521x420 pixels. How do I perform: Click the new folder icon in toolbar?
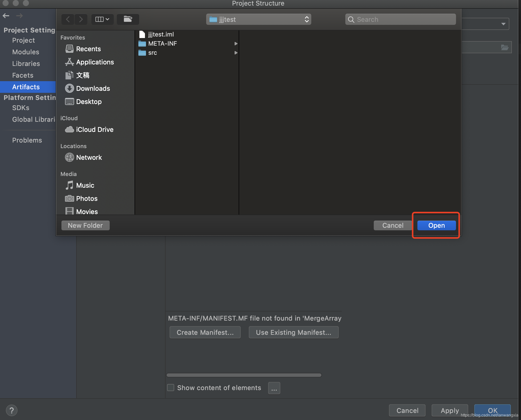click(128, 19)
